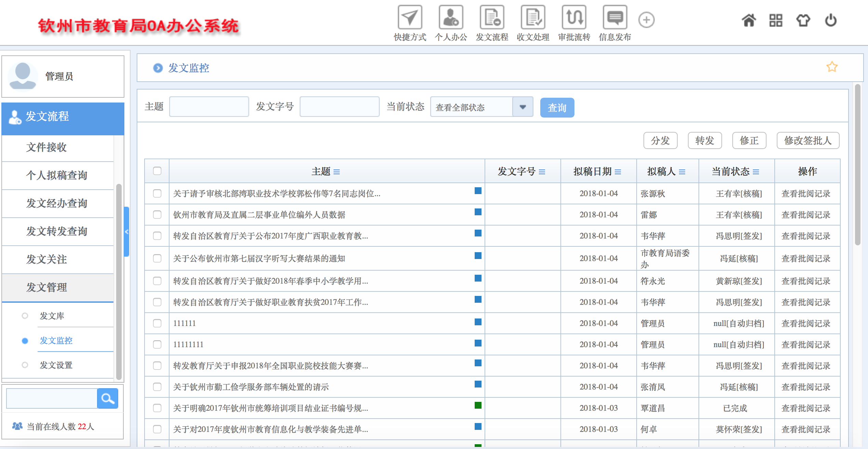Click the plus icon to add shortcut
This screenshot has height=449, width=868.
tap(646, 20)
